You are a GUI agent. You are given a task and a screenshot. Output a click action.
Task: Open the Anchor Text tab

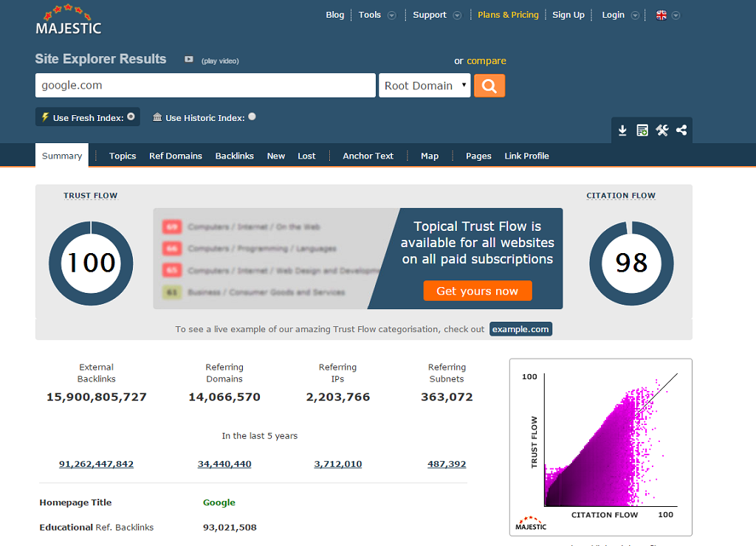point(368,156)
